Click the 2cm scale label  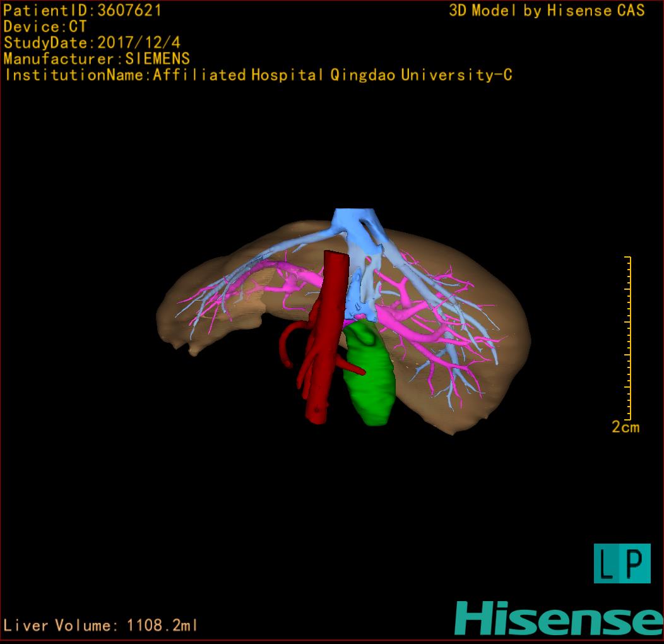click(625, 427)
